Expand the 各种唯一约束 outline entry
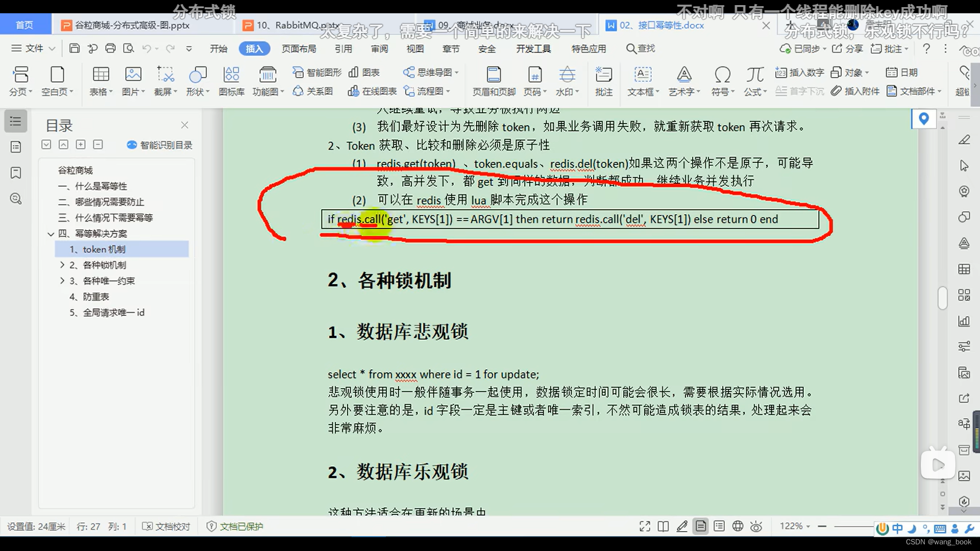Image resolution: width=980 pixels, height=551 pixels. click(62, 281)
